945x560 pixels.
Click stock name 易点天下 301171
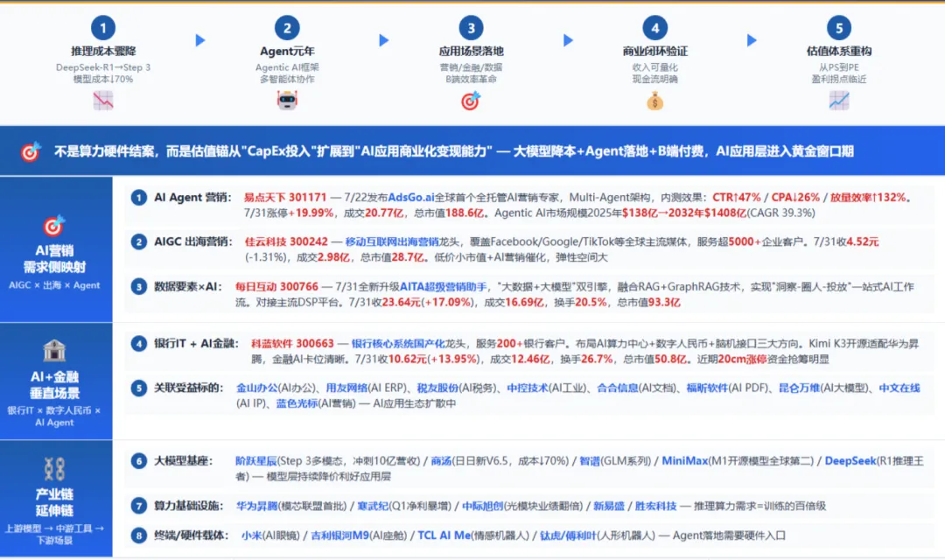pyautogui.click(x=285, y=197)
